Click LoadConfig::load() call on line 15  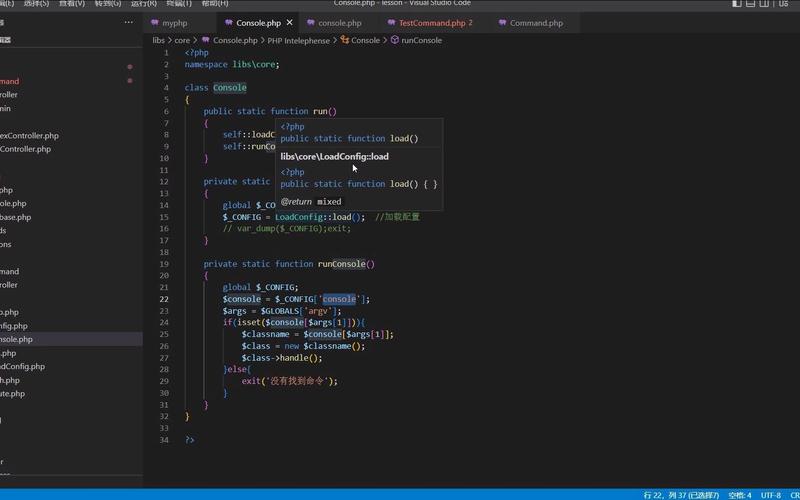(x=320, y=217)
